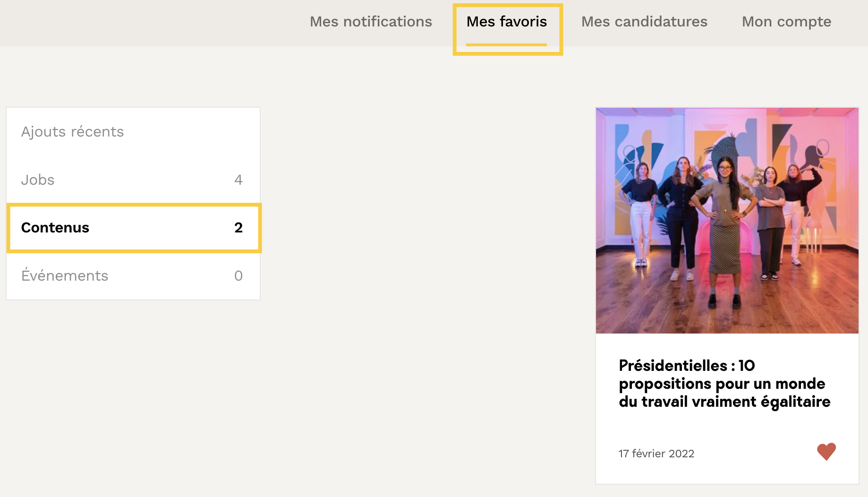Select the Mes favoris tab
Viewport: 868px width, 497px height.
pyautogui.click(x=506, y=22)
